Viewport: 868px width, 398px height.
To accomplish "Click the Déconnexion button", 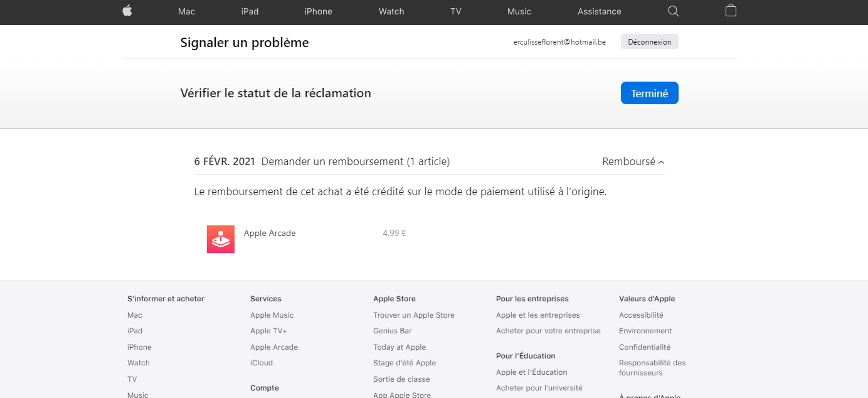I will pos(650,42).
